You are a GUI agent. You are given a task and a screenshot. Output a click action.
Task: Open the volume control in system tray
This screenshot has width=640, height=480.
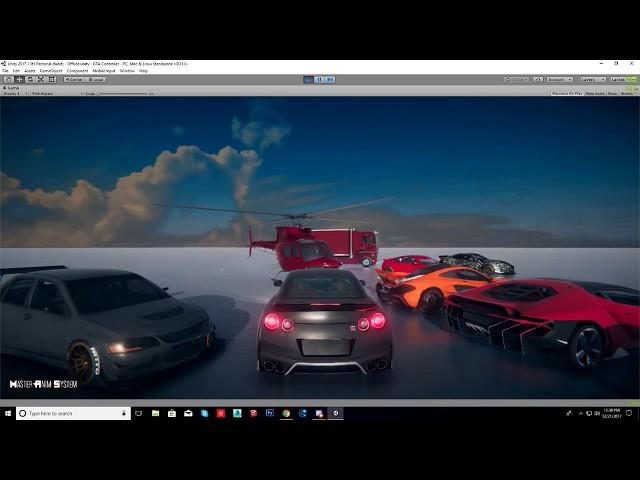pyautogui.click(x=597, y=413)
